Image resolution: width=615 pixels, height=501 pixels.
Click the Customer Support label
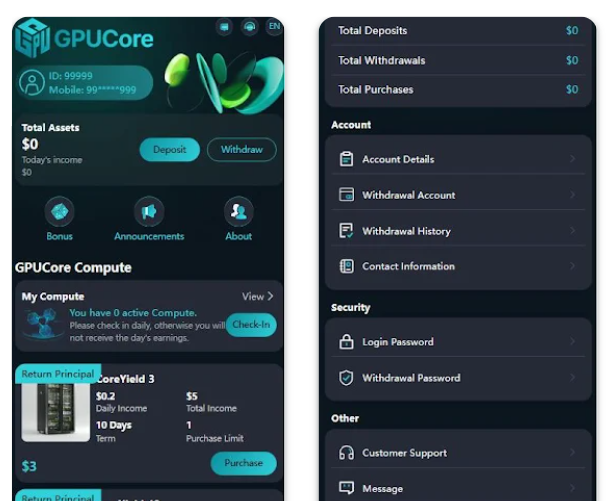pos(404,453)
